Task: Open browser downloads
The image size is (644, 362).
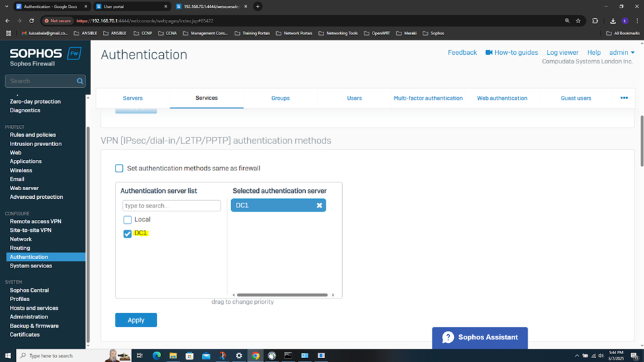Action: [613, 20]
